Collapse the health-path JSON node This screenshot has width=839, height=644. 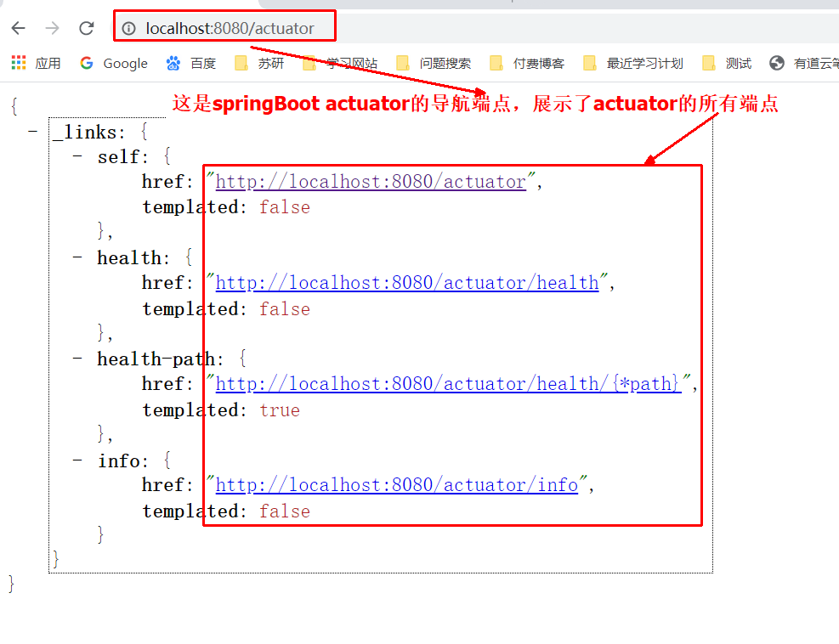77,359
